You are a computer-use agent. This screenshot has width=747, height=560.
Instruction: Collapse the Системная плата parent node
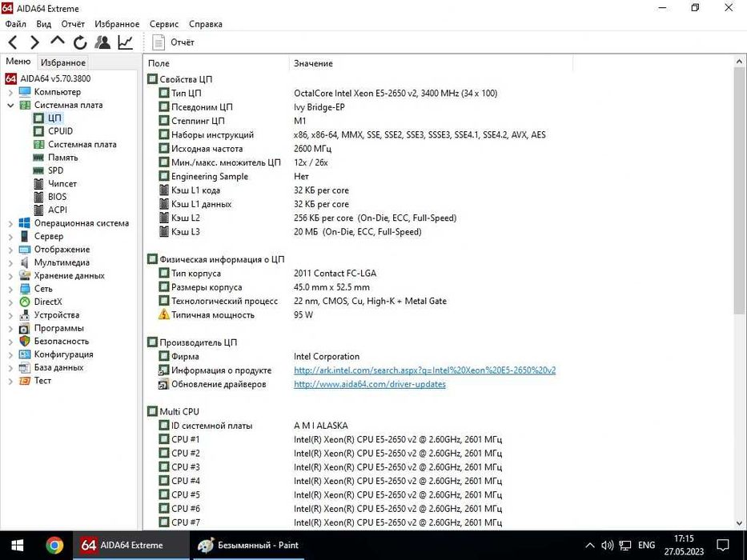click(10, 106)
